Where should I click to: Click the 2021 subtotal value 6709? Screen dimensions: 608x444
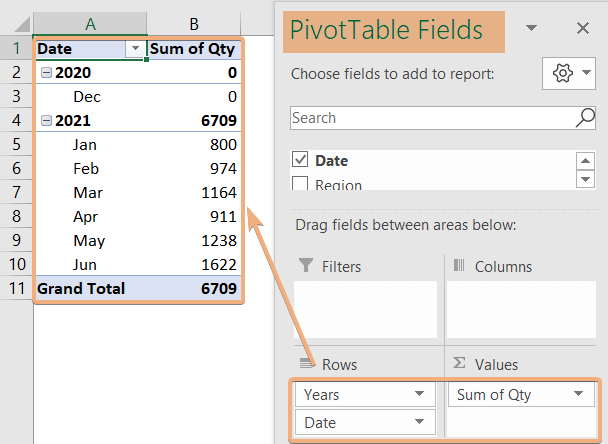tap(219, 121)
